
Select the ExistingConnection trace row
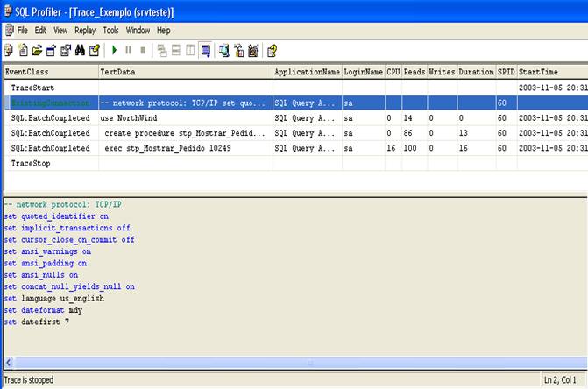coord(49,103)
